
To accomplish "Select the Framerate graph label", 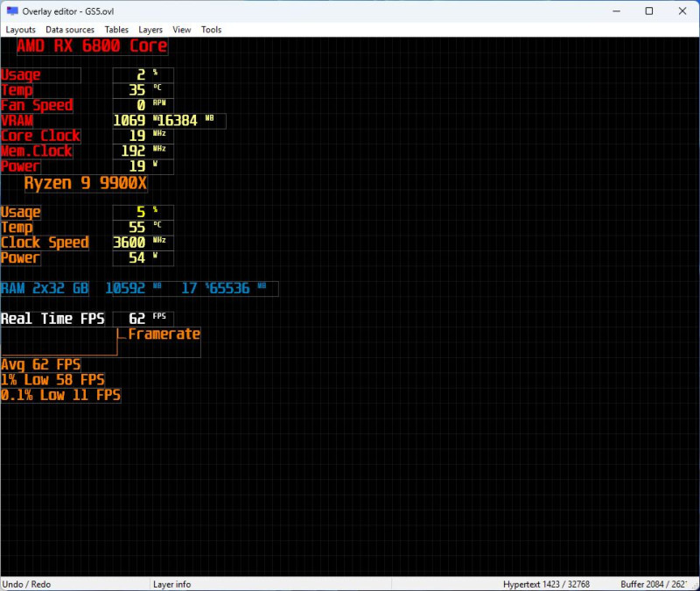I will tap(164, 334).
